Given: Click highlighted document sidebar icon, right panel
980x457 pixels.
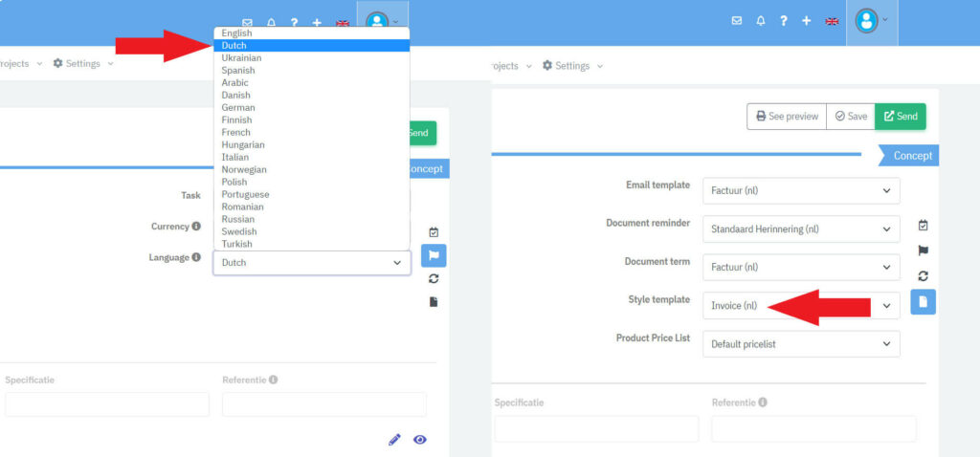Looking at the screenshot, I should [x=924, y=301].
